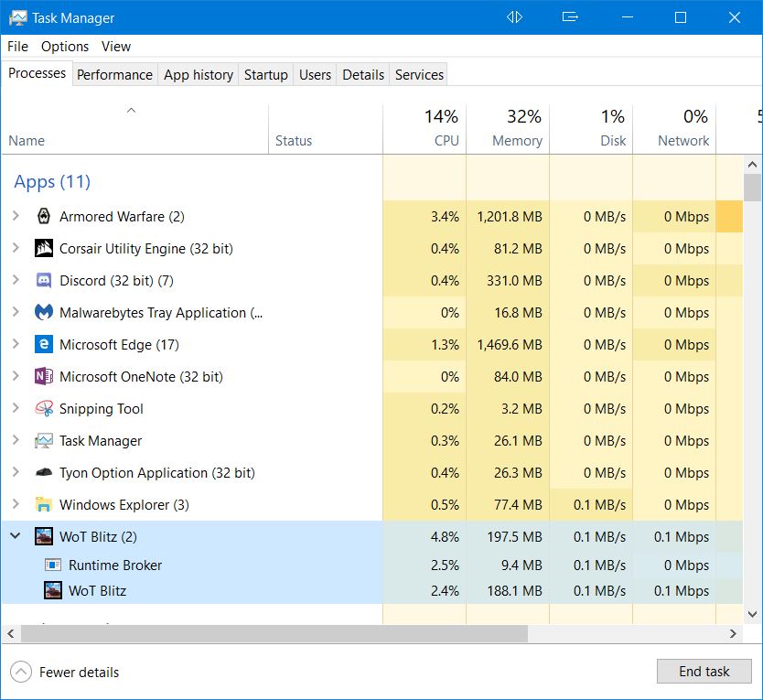Click the Armored Warfare app icon
The height and width of the screenshot is (700, 763).
[x=44, y=216]
